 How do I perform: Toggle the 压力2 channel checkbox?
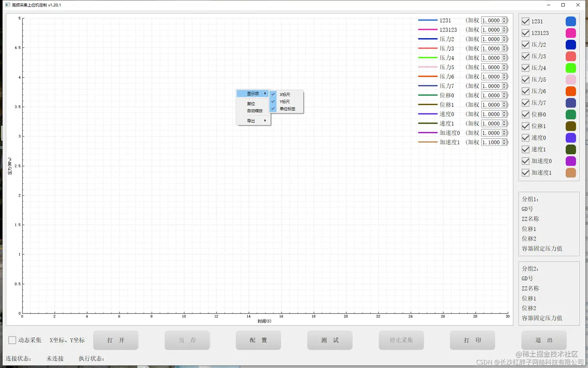tap(525, 45)
